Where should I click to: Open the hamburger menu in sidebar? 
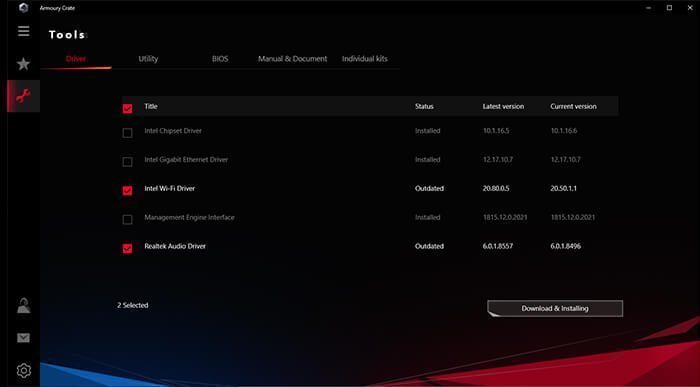24,31
